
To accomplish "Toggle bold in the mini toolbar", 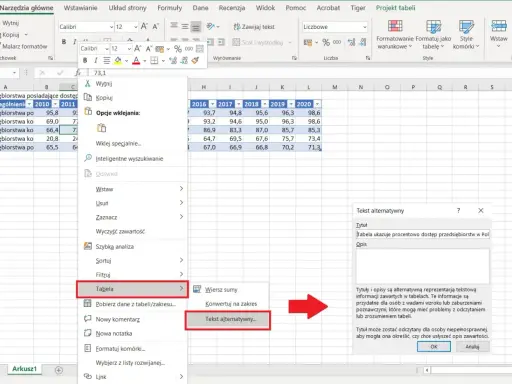I will point(85,60).
